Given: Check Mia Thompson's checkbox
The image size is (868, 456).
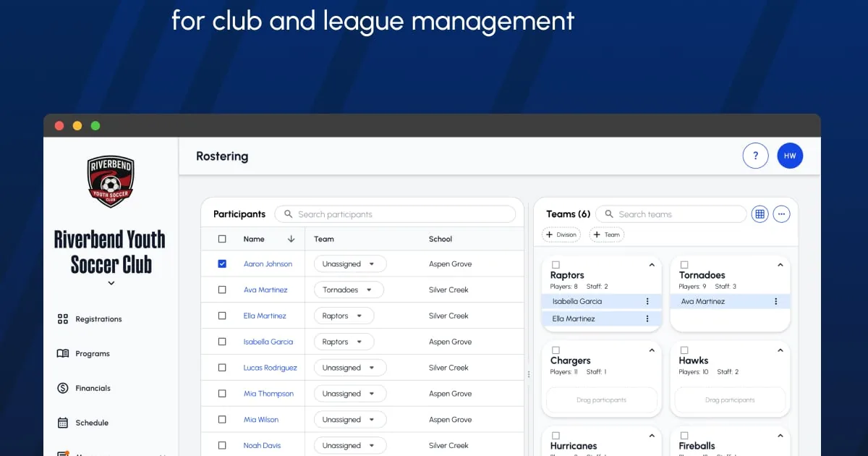Looking at the screenshot, I should [x=222, y=394].
